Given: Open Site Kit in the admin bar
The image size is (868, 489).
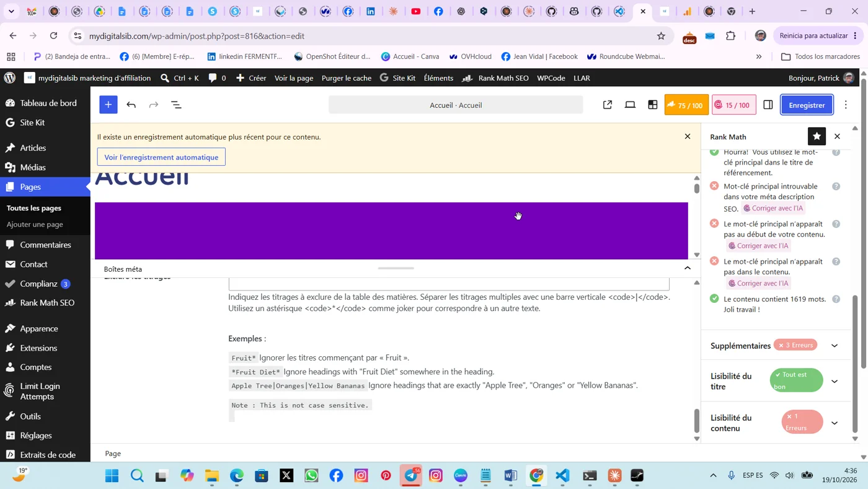Looking at the screenshot, I should 397,78.
